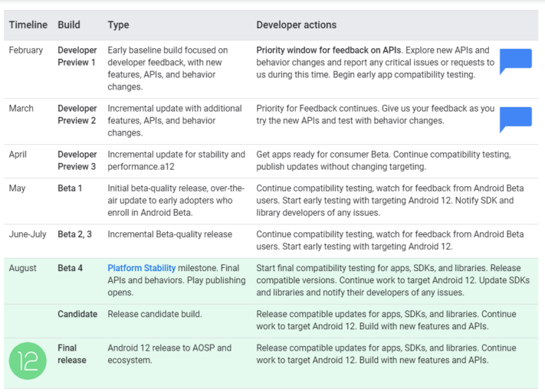Click 'Incremental Beta-quality release' text

point(169,234)
